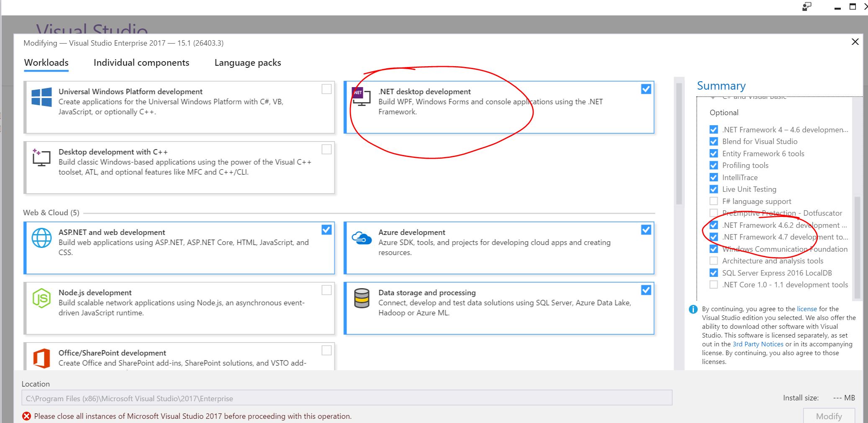The height and width of the screenshot is (423, 868).
Task: Click the error icon near the bottom warning
Action: 27,416
